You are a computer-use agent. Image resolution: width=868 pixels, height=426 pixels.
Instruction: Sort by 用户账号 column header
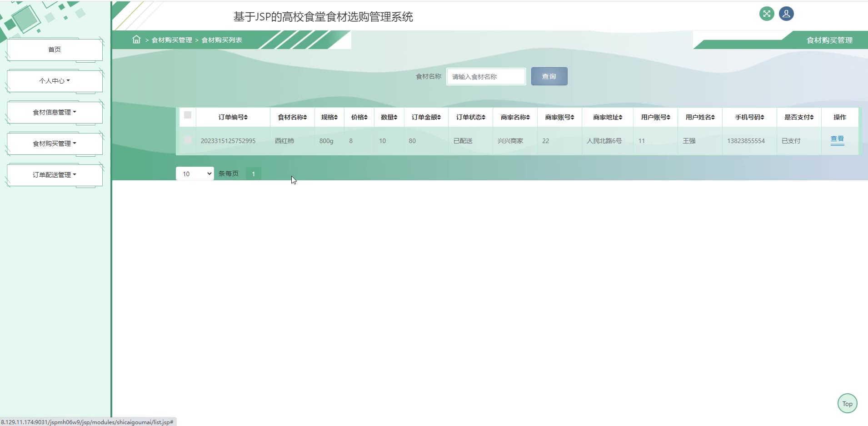[655, 117]
